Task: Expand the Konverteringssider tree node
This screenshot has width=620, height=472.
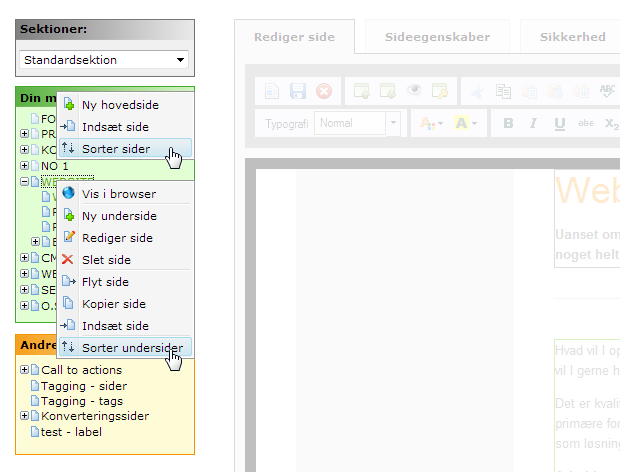Action: (25, 416)
